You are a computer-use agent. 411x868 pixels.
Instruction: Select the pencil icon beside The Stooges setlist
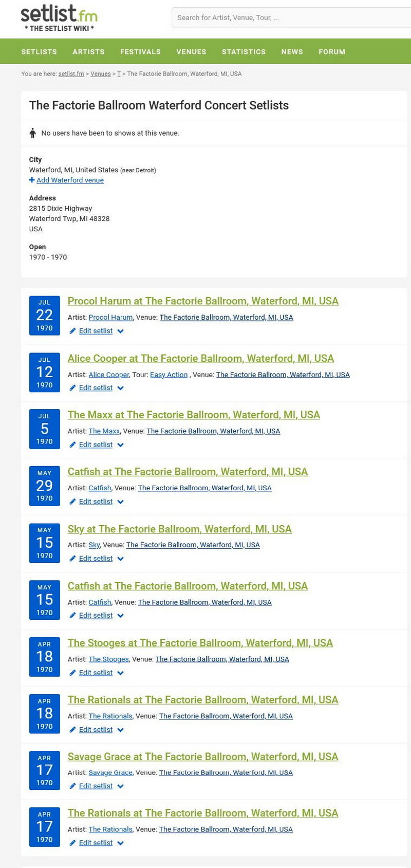pos(72,672)
